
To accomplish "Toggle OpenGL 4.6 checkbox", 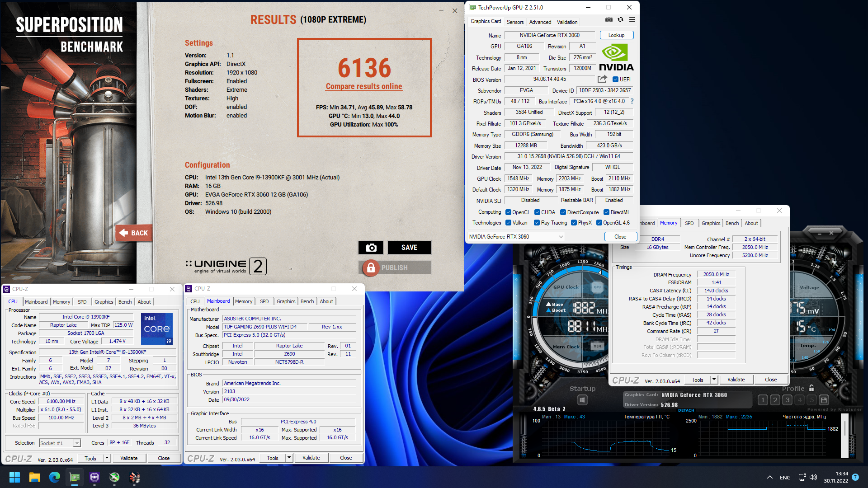I will (599, 223).
